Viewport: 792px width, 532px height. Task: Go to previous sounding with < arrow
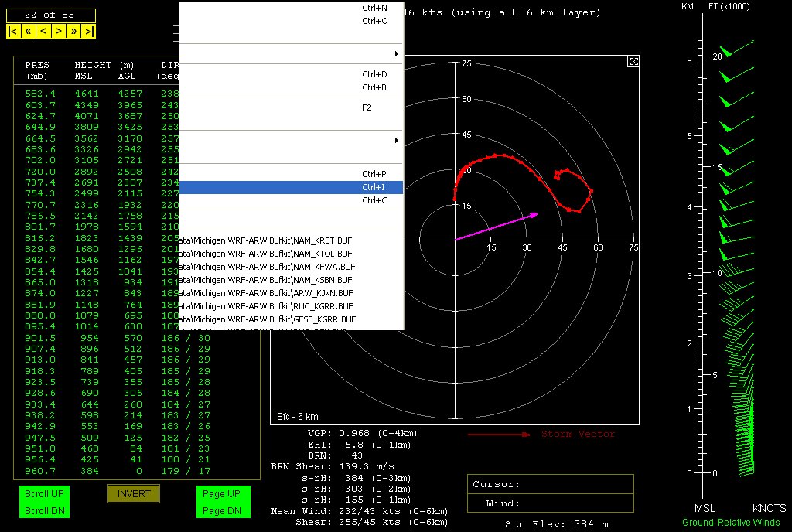pyautogui.click(x=43, y=31)
